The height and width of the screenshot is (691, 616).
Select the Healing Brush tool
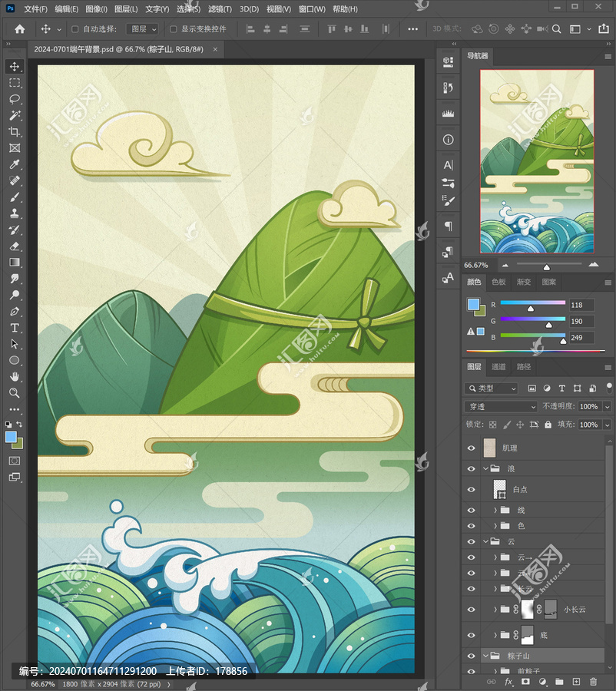point(15,180)
